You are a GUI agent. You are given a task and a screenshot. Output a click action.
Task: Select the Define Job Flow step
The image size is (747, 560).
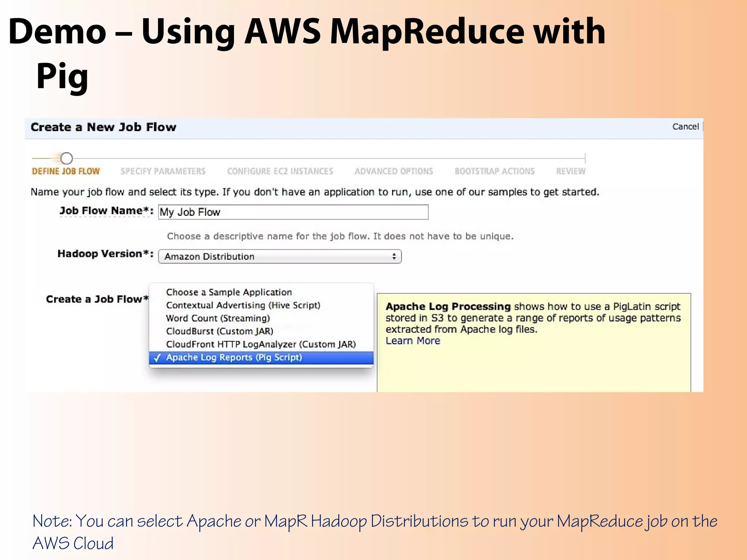[66, 171]
